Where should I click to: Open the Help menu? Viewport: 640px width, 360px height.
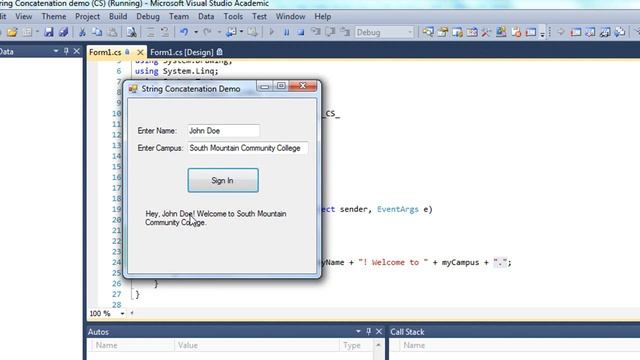[322, 17]
